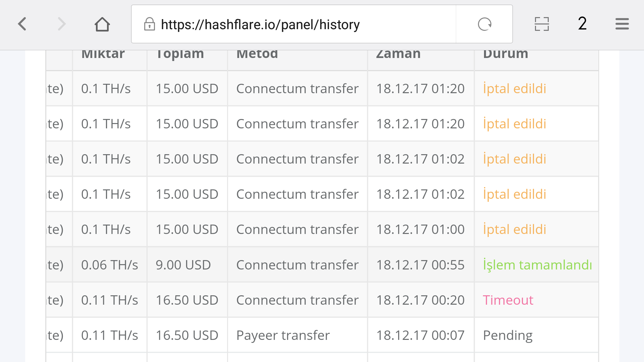
Task: Select the Miktar column header
Action: 103,54
